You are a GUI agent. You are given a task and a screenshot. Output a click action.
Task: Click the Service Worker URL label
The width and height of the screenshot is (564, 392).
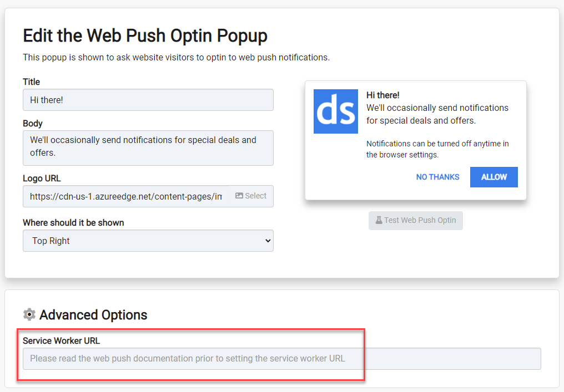[61, 340]
